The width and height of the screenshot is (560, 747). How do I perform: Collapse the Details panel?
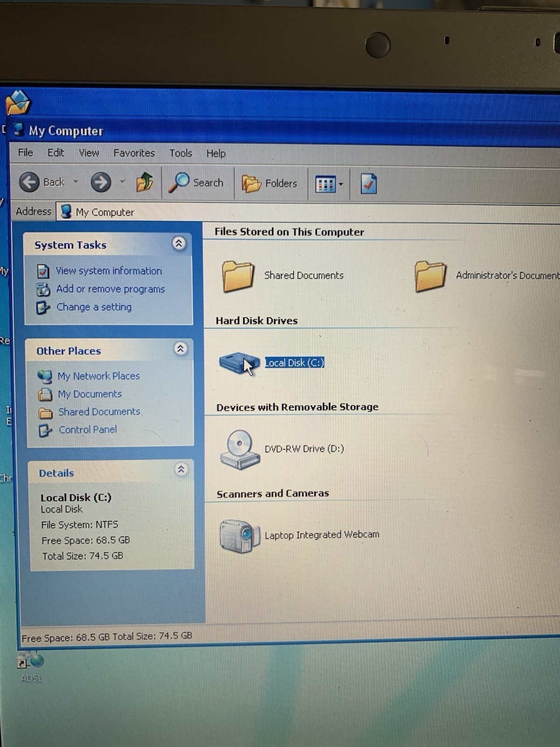click(x=181, y=469)
